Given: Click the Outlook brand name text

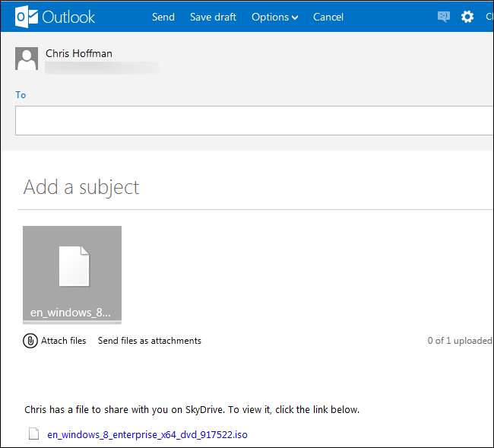Looking at the screenshot, I should 68,17.
